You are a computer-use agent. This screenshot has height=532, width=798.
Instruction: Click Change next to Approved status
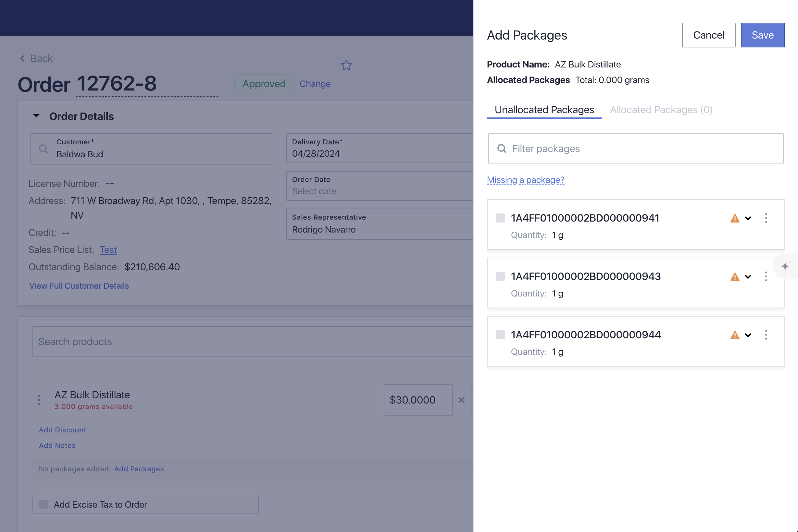point(315,84)
